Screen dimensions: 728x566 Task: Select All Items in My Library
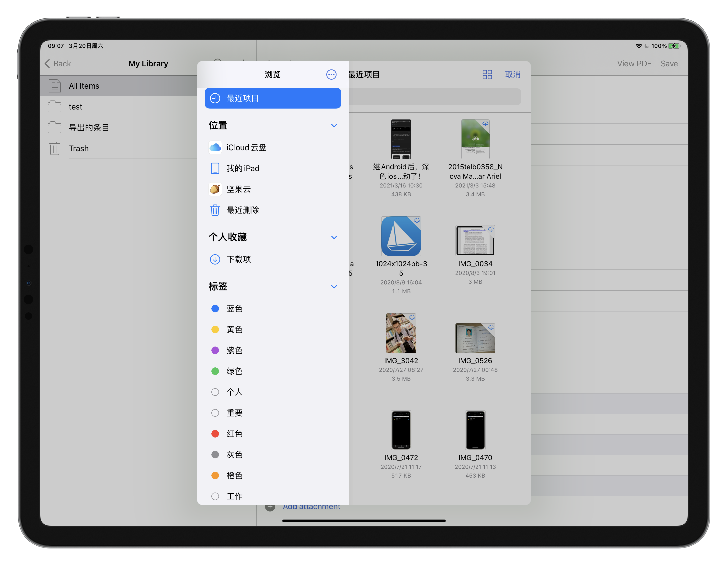click(x=119, y=86)
